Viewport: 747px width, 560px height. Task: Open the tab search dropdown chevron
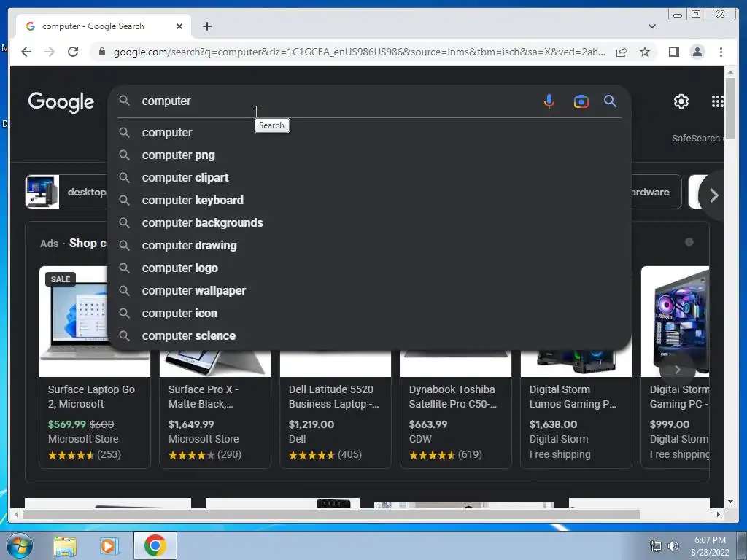(x=651, y=26)
